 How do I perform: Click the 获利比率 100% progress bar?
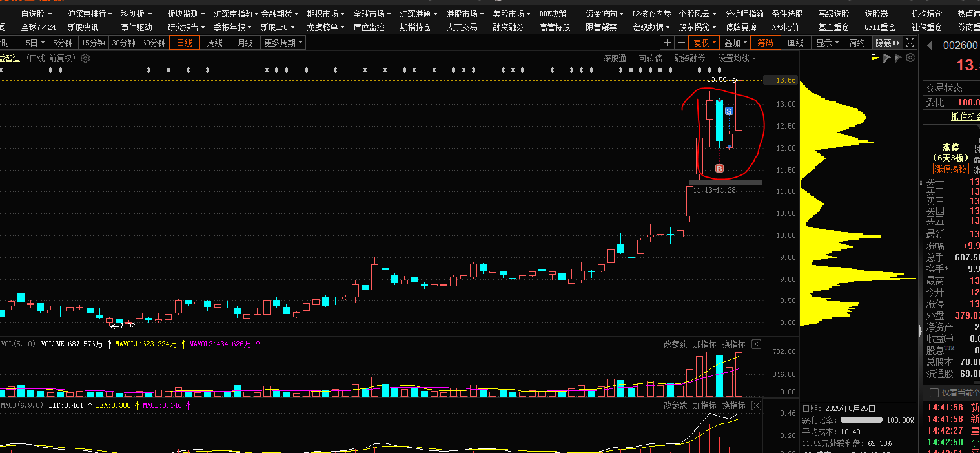coord(861,420)
